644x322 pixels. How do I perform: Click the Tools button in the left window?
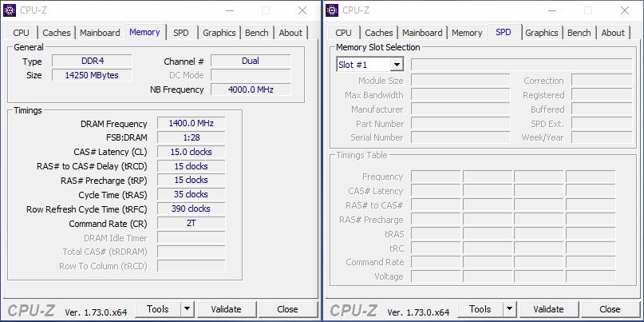tap(158, 309)
